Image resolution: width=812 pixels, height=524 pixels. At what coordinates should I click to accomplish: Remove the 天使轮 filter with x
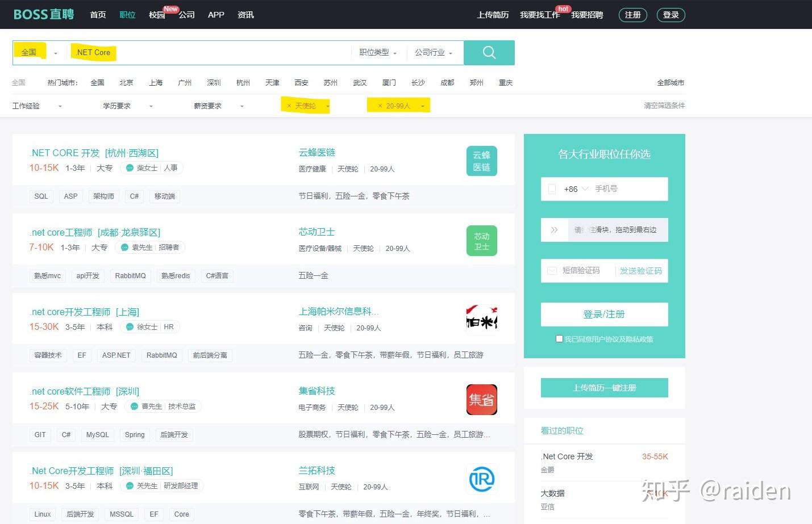point(289,106)
